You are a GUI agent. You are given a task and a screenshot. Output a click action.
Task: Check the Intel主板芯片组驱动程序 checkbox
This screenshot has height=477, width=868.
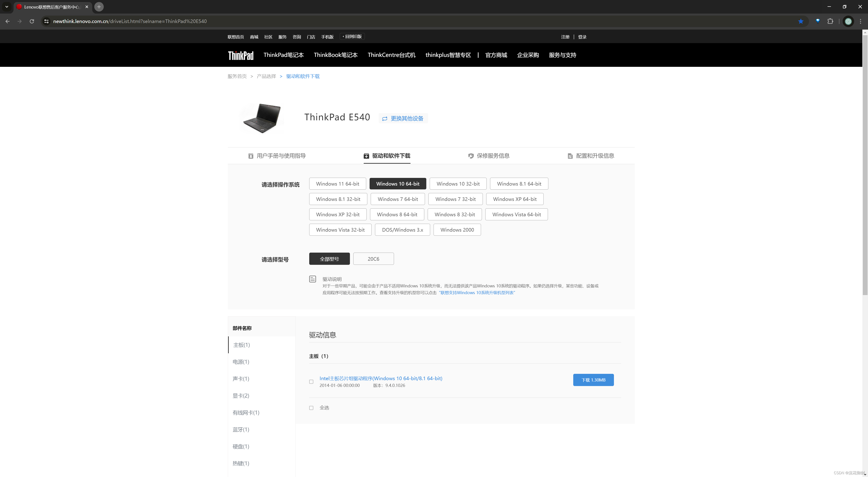[x=311, y=382]
